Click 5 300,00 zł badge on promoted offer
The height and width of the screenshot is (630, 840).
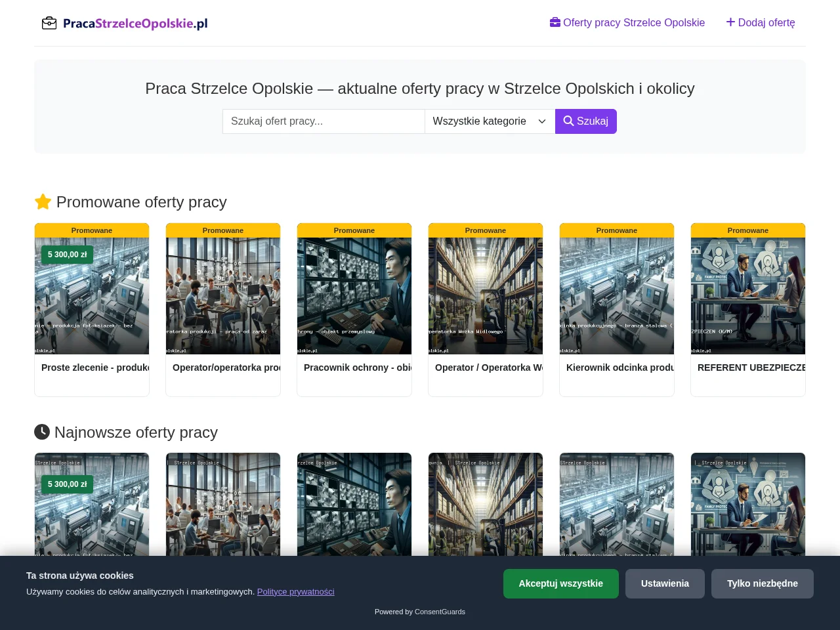[67, 255]
